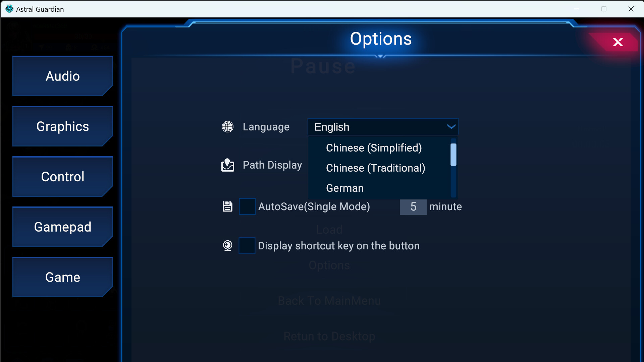Switch to Game settings tab

62,277
